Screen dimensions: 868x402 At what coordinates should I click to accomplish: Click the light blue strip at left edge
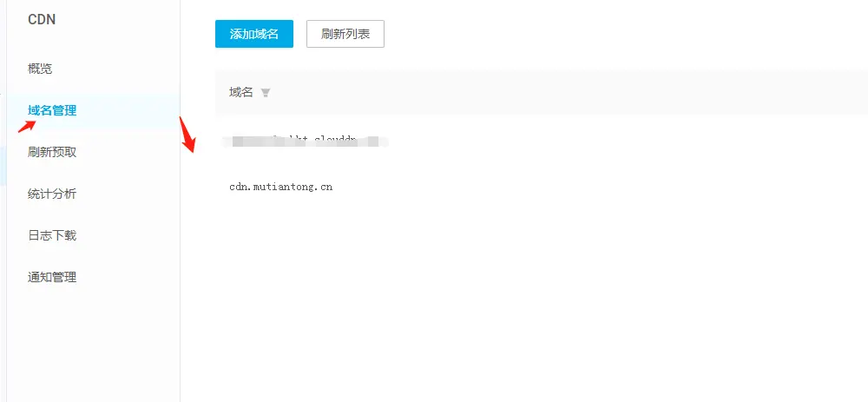pos(3,166)
